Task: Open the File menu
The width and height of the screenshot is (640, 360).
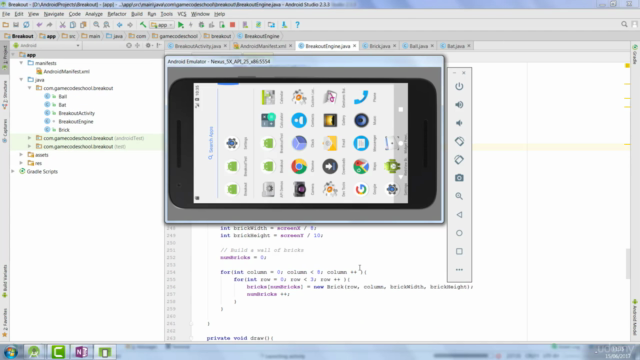Action: (x=6, y=14)
